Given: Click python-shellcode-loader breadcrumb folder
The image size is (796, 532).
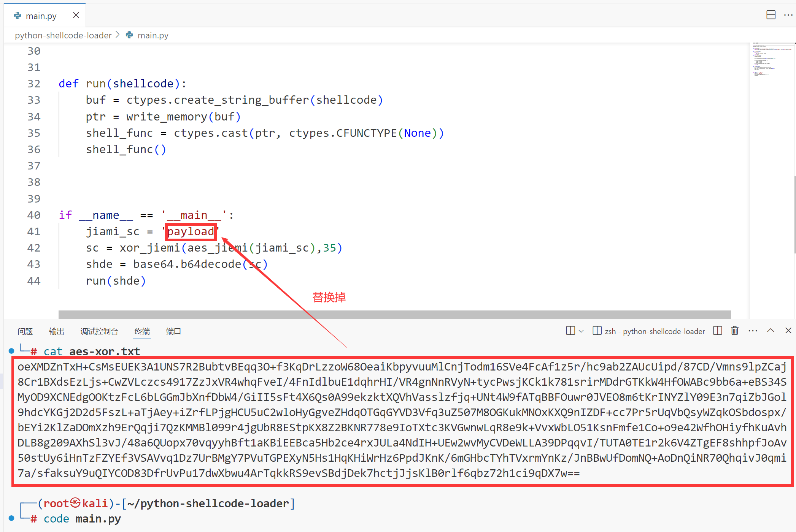Looking at the screenshot, I should coord(63,35).
